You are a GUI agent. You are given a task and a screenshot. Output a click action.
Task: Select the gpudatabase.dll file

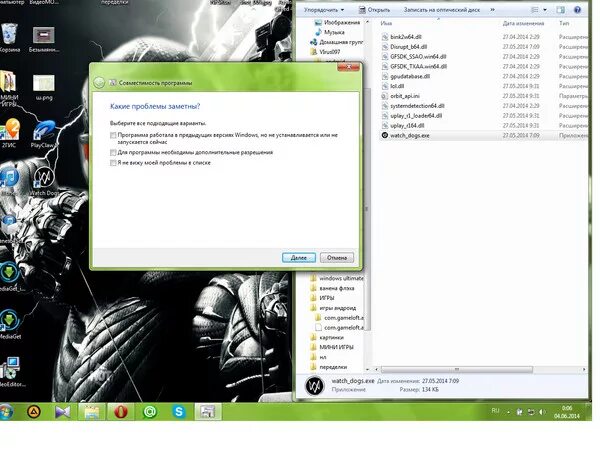(x=410, y=77)
